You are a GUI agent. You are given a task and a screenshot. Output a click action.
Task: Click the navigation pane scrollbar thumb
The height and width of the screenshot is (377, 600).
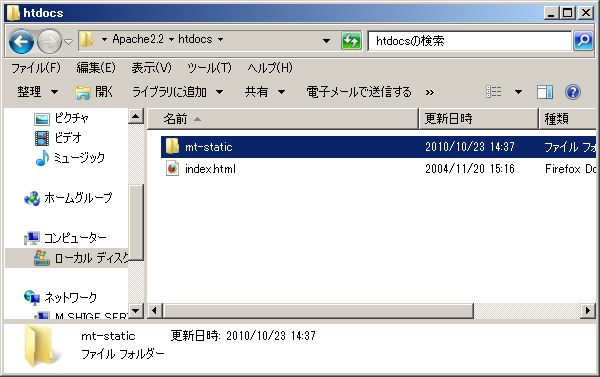tap(136, 222)
